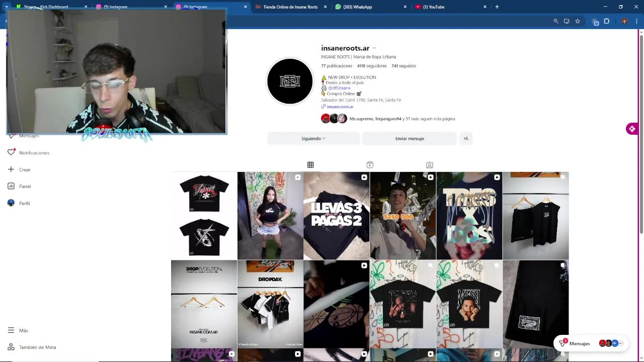Click the page vertical scrollbar
The height and width of the screenshot is (362, 644).
641,133
